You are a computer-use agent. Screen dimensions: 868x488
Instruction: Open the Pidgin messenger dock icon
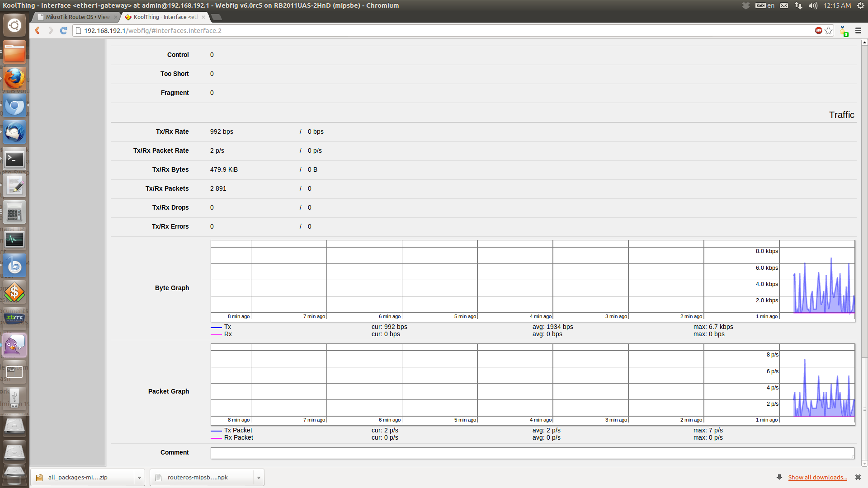pos(14,346)
